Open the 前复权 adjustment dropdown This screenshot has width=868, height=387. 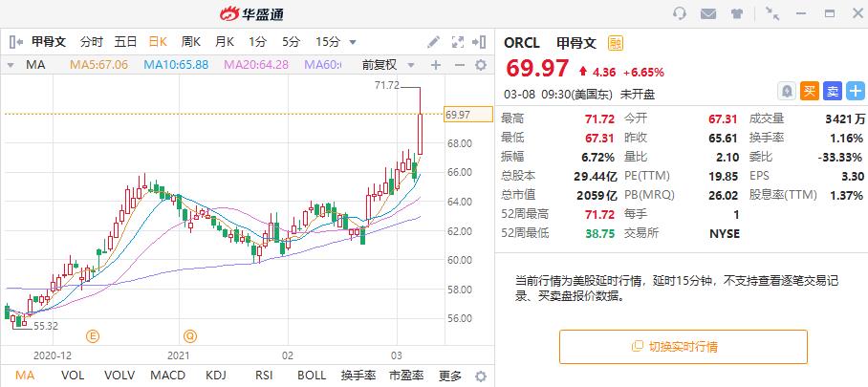[x=388, y=65]
